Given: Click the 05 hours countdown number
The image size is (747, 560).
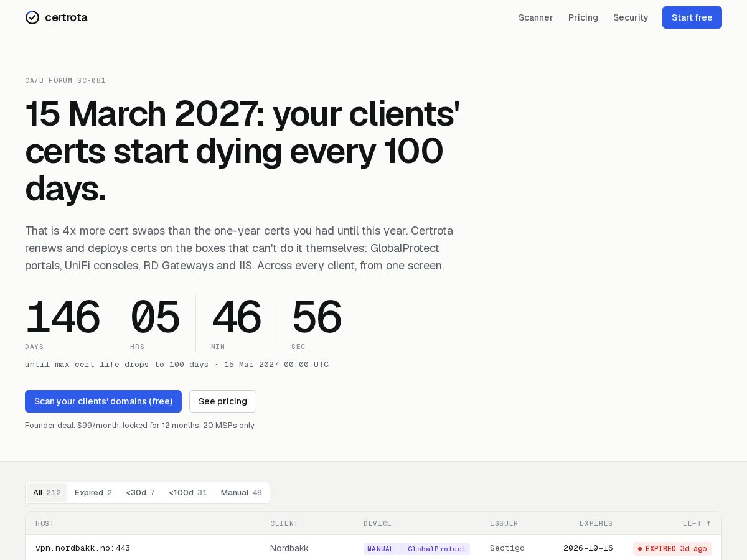Looking at the screenshot, I should coord(155,317).
